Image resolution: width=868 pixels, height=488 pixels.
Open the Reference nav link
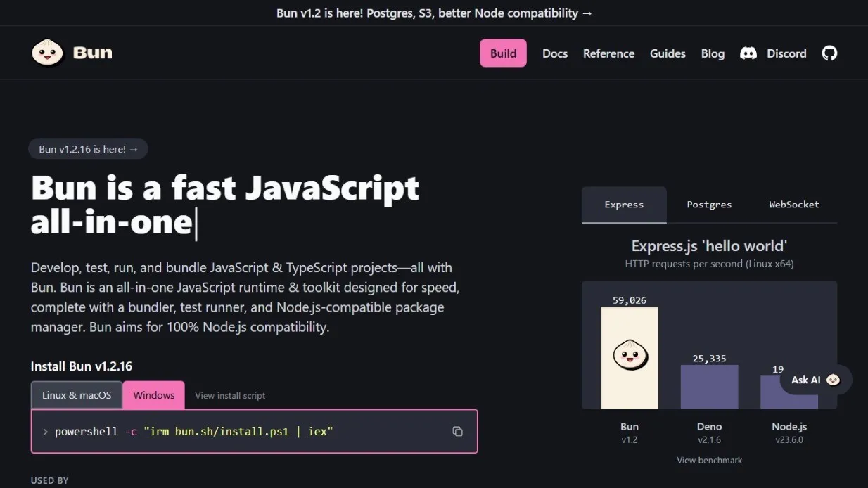(x=608, y=53)
